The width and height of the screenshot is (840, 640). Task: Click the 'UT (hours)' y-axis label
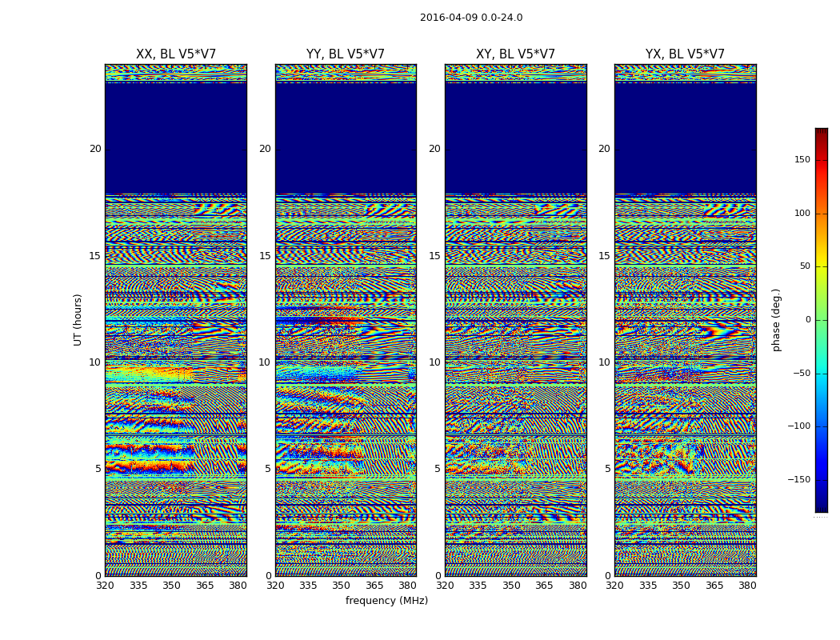coord(78,320)
